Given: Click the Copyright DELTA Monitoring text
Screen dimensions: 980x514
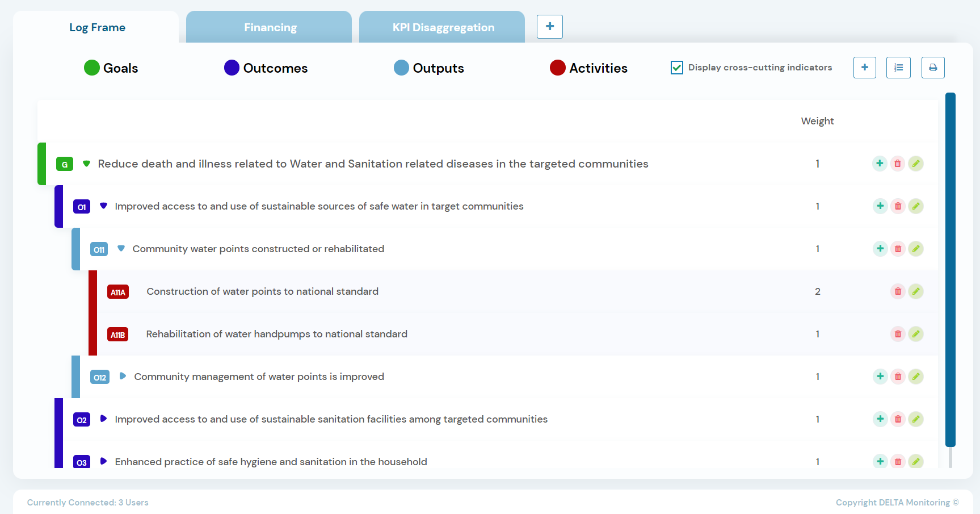Looking at the screenshot, I should [x=897, y=503].
